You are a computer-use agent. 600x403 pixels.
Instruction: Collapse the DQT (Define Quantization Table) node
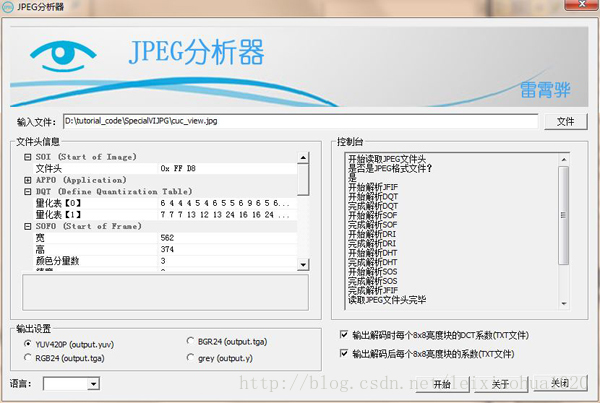tap(28, 191)
